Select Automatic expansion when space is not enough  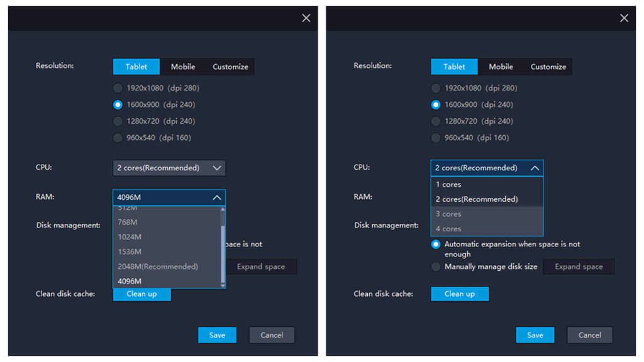[x=436, y=244]
